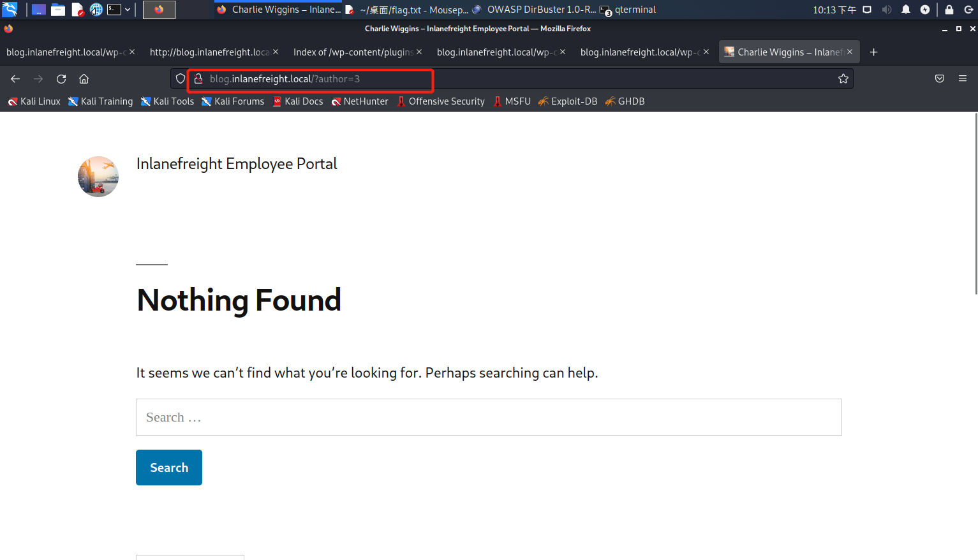Close the Charlie Wiggins browser tab
Image resolution: width=978 pixels, height=560 pixels.
pyautogui.click(x=850, y=52)
